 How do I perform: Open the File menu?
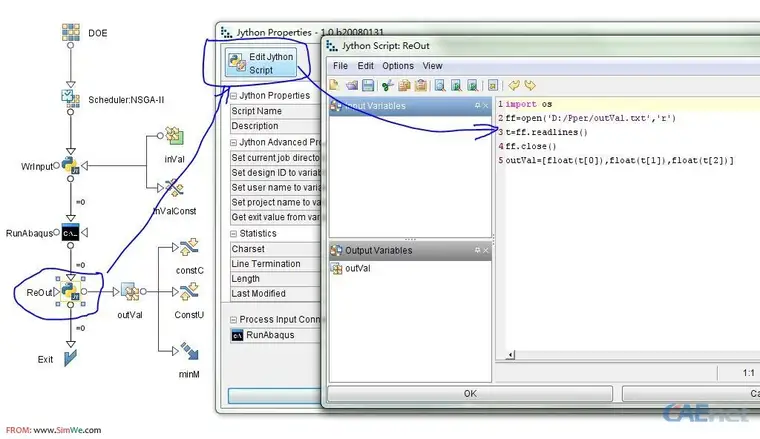(340, 66)
